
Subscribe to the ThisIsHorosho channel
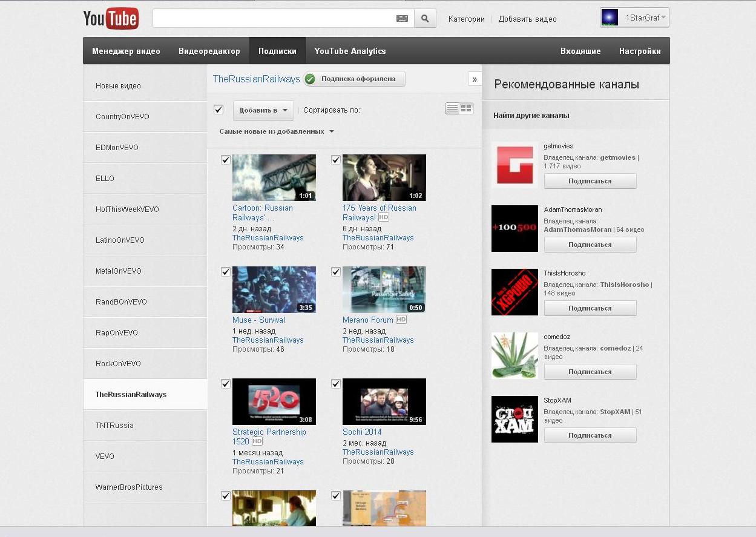point(590,308)
